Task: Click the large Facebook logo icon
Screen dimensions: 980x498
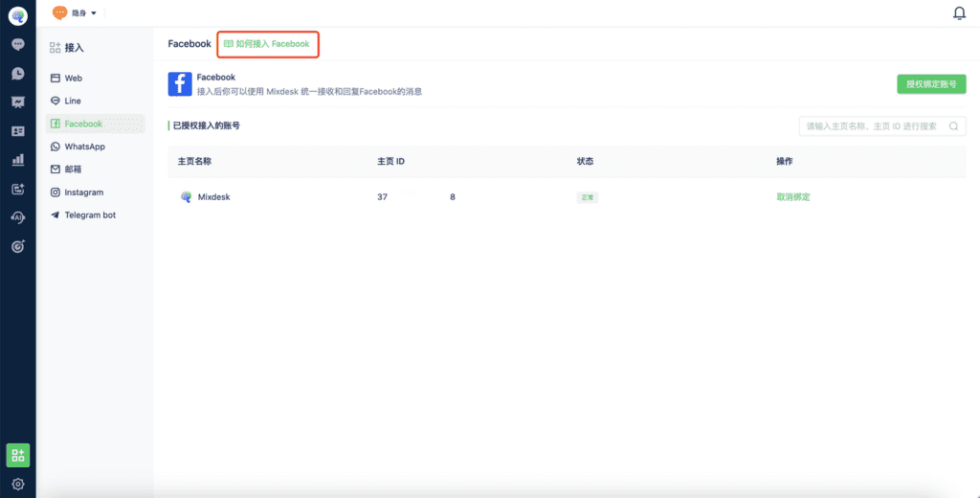Action: [180, 84]
